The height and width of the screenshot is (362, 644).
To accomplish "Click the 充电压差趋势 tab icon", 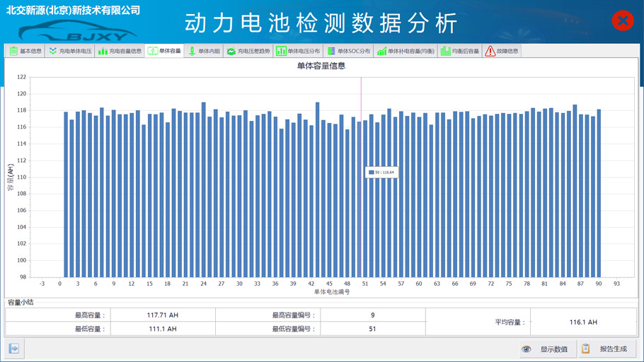I will (x=231, y=51).
